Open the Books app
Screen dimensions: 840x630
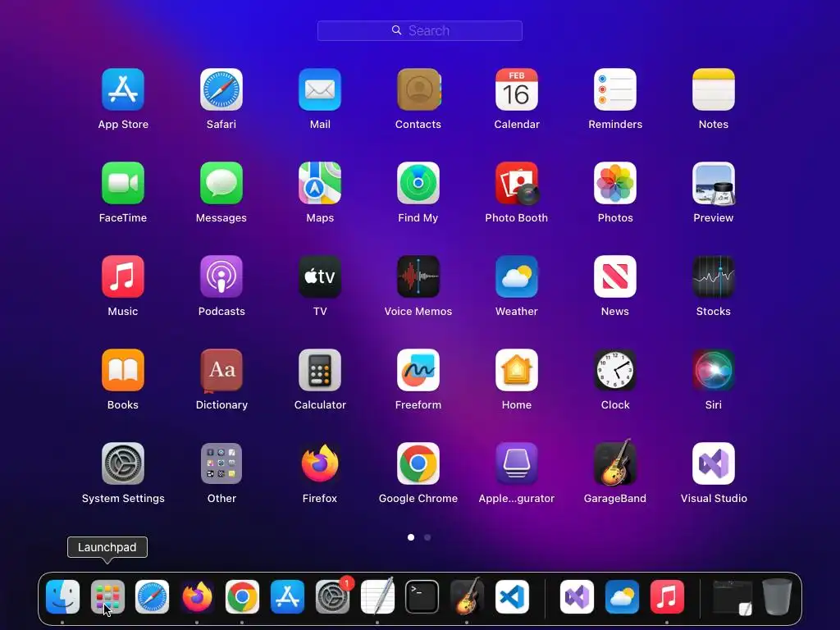point(123,370)
